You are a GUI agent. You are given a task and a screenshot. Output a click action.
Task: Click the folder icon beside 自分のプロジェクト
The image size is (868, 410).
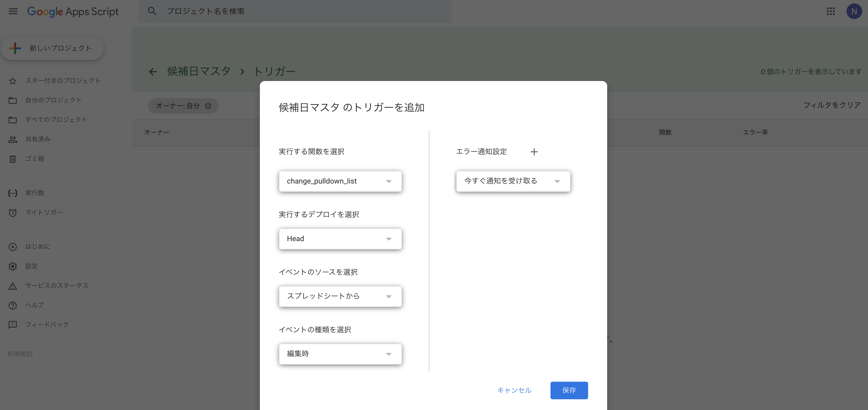[13, 100]
